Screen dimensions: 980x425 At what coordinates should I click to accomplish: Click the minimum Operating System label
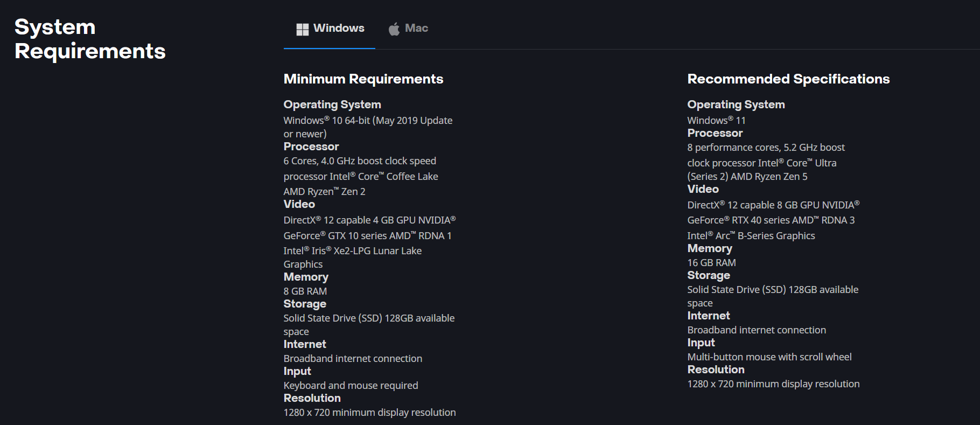coord(332,104)
